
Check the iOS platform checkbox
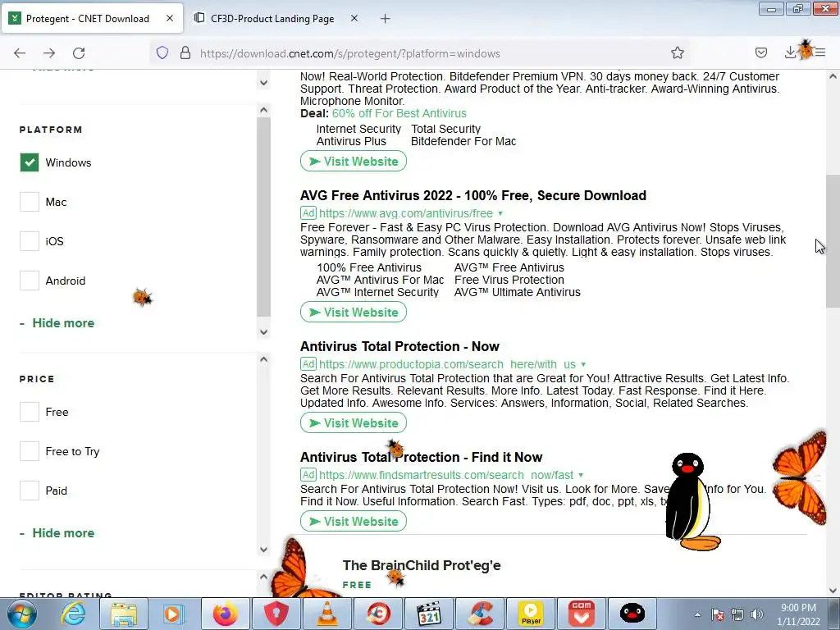point(30,241)
